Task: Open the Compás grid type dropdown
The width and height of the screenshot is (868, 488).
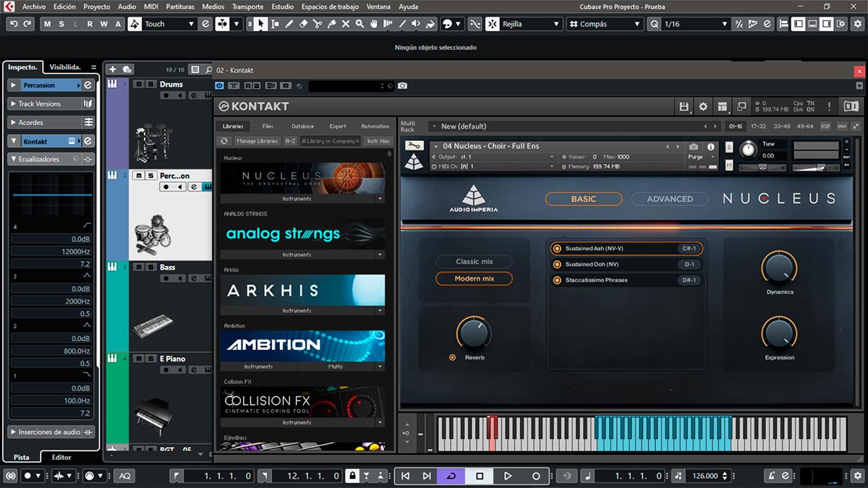Action: tap(605, 24)
